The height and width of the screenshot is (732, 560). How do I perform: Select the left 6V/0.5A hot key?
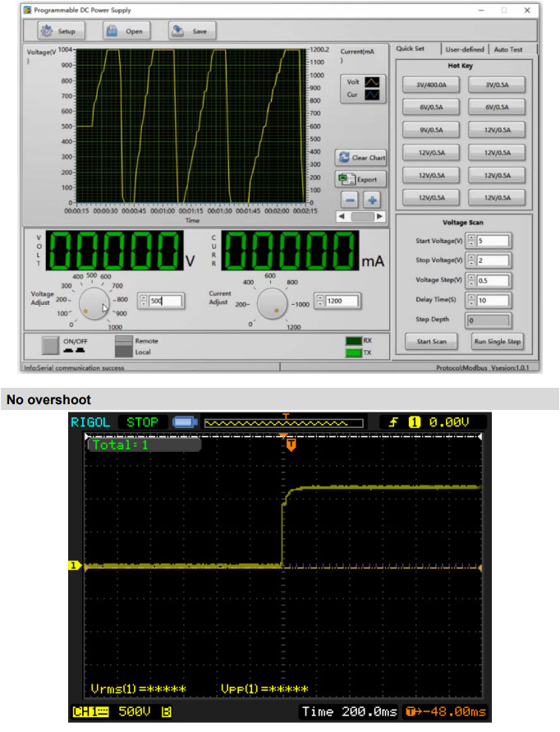coord(431,108)
